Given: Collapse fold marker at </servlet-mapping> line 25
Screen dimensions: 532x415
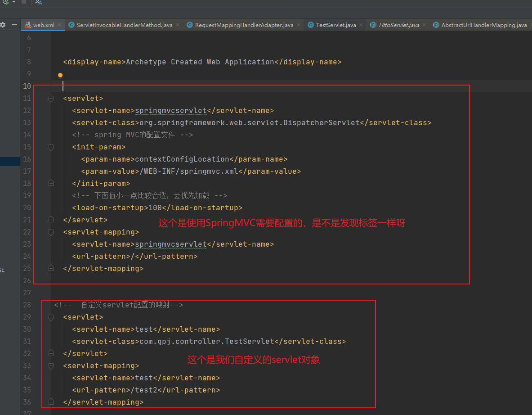Looking at the screenshot, I should click(51, 268).
